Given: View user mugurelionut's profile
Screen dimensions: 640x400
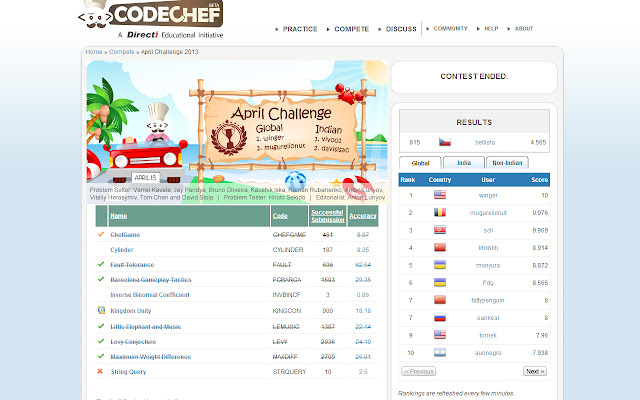Looking at the screenshot, I should pos(488,213).
